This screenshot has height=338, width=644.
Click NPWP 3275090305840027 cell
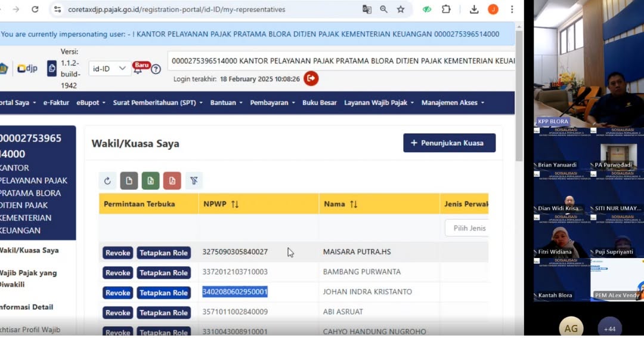[235, 252]
